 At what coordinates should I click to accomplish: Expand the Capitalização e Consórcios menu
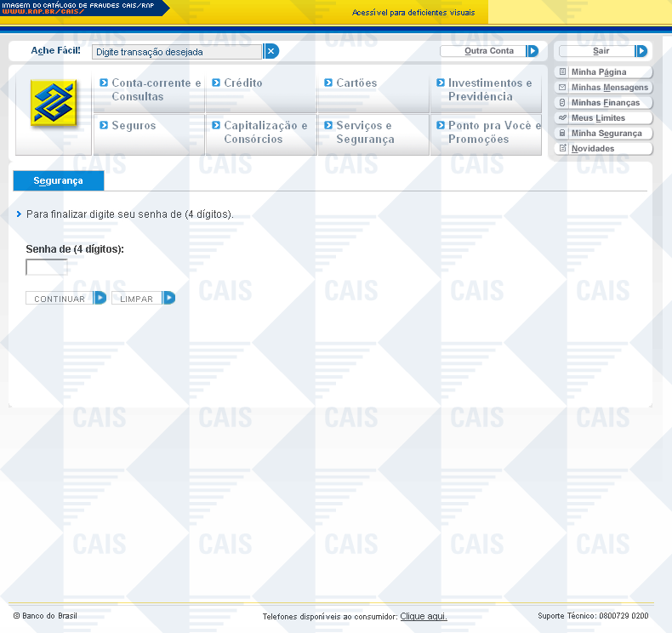coord(260,132)
